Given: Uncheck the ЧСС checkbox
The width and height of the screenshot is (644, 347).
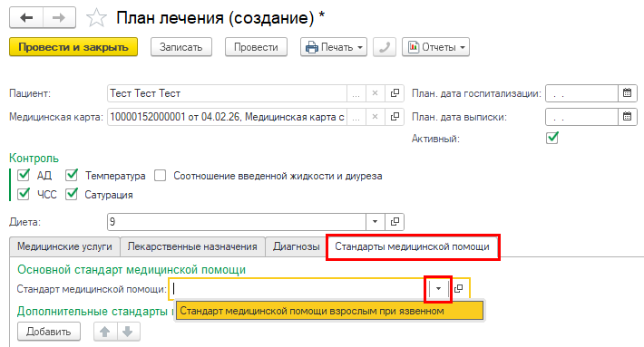Looking at the screenshot, I should pos(24,194).
